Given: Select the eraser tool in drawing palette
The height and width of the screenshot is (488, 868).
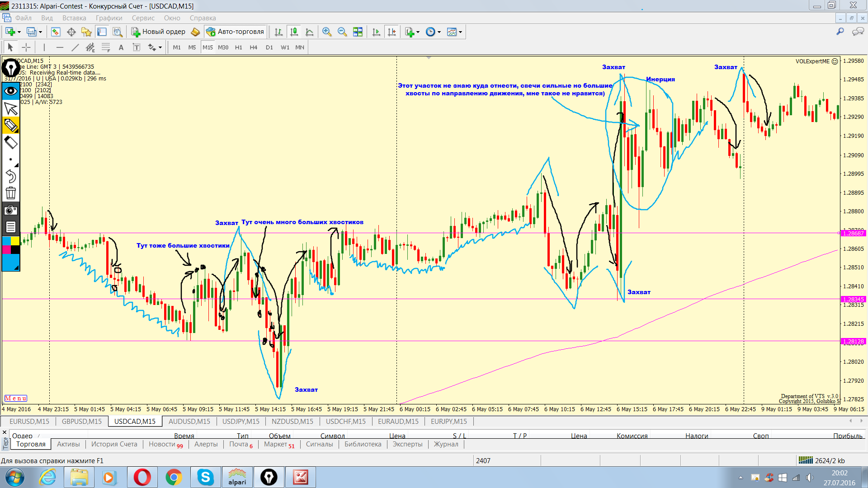Looking at the screenshot, I should [x=11, y=143].
